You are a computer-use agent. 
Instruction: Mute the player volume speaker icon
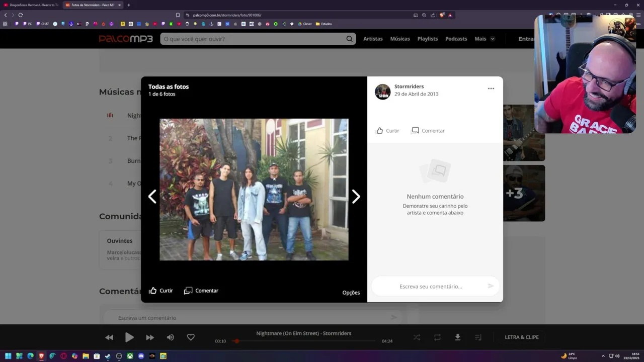tap(170, 337)
